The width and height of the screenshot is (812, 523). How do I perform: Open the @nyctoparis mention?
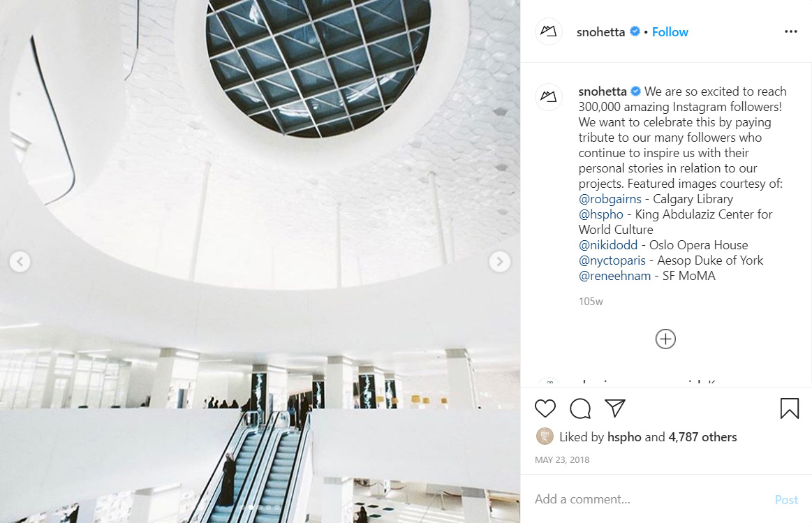click(x=612, y=260)
